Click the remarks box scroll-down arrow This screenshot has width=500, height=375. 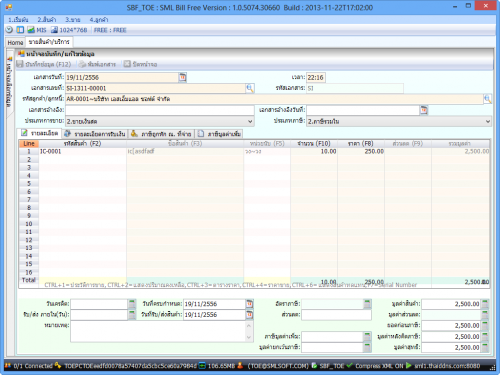(249, 337)
